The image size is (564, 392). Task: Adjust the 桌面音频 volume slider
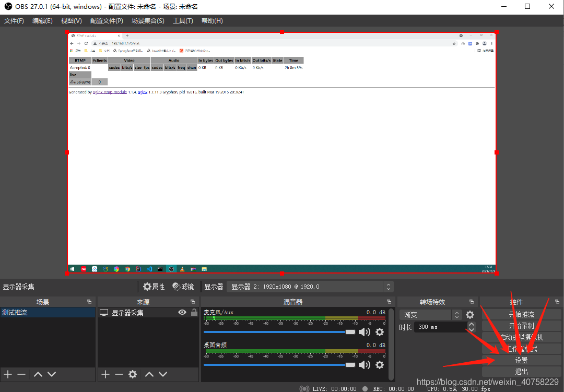(279, 365)
